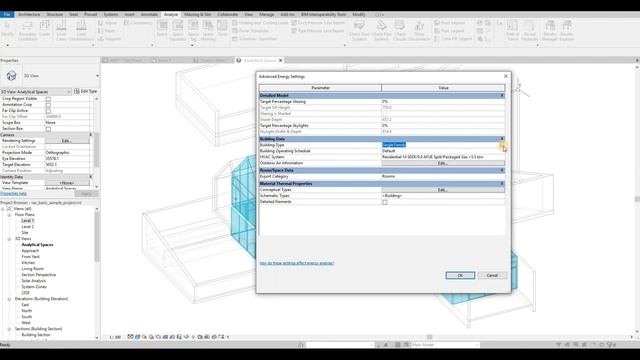Open Building Type dropdown arrow
Viewport: 640px width, 360px height.
502,145
